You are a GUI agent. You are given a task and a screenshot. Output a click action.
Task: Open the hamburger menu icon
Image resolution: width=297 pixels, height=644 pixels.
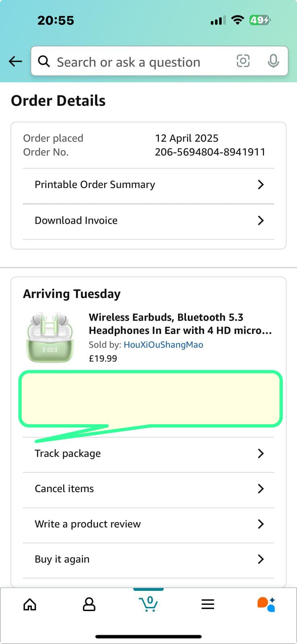click(208, 604)
